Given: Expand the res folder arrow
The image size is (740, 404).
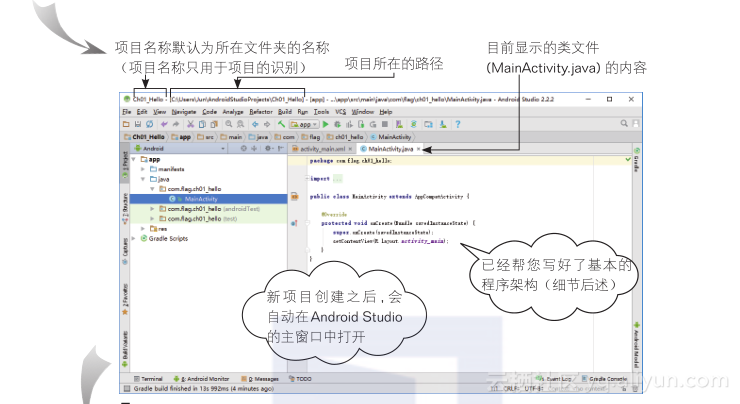Looking at the screenshot, I should [143, 228].
